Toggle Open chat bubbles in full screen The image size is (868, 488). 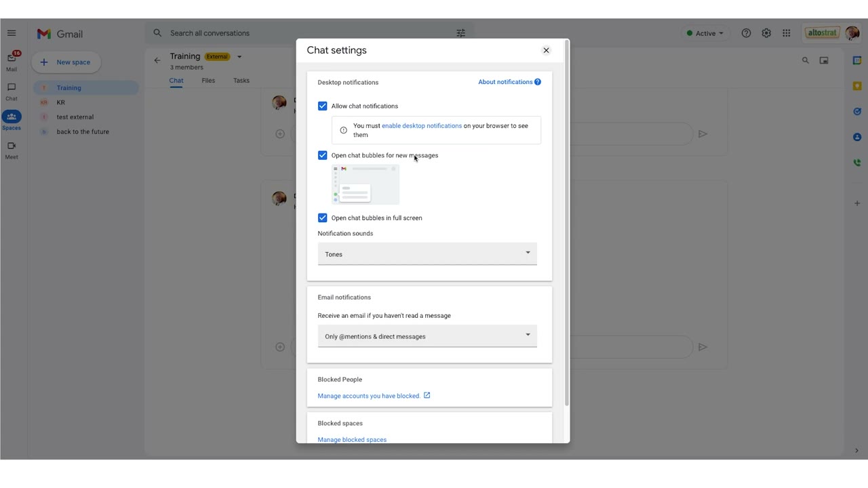(323, 218)
